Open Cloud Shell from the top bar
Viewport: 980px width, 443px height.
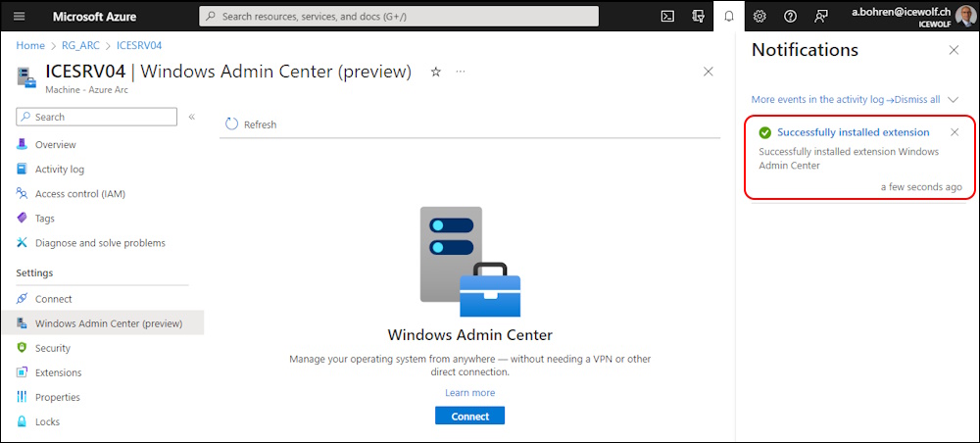[667, 17]
